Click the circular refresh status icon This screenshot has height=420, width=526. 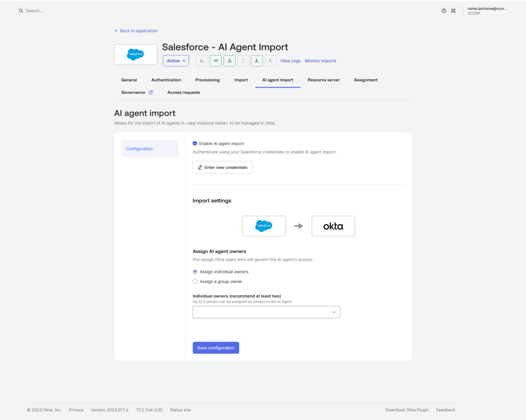click(243, 60)
